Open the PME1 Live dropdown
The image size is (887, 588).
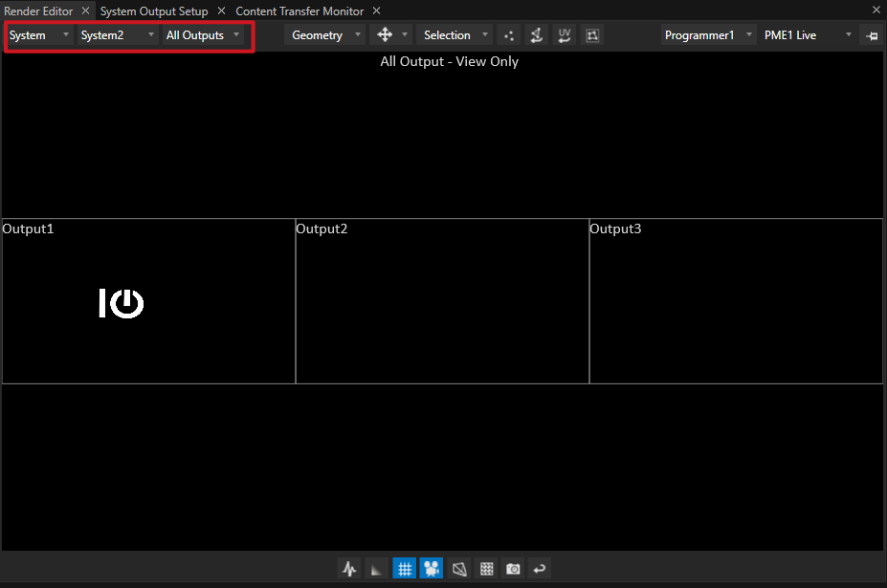(808, 35)
